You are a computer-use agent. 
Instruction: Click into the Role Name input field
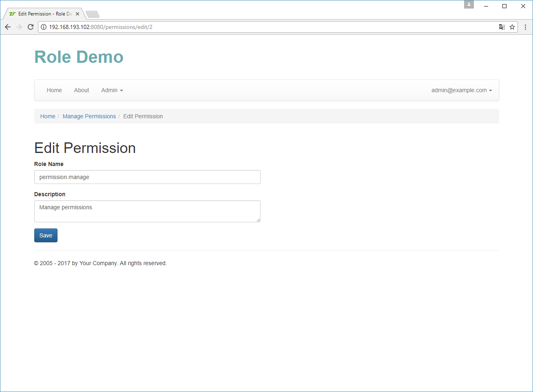[x=147, y=177]
